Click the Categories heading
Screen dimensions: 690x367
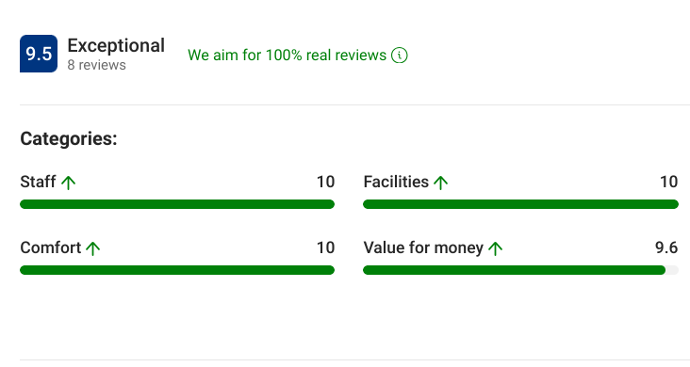(69, 139)
